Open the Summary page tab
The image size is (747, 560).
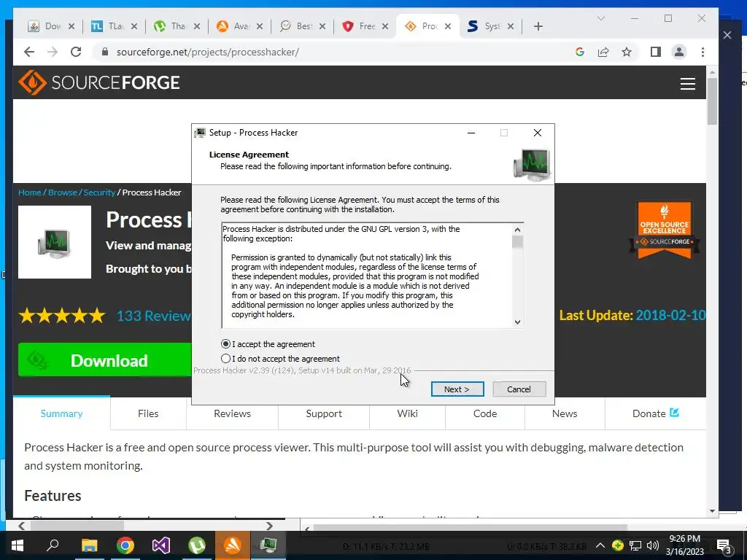point(61,413)
